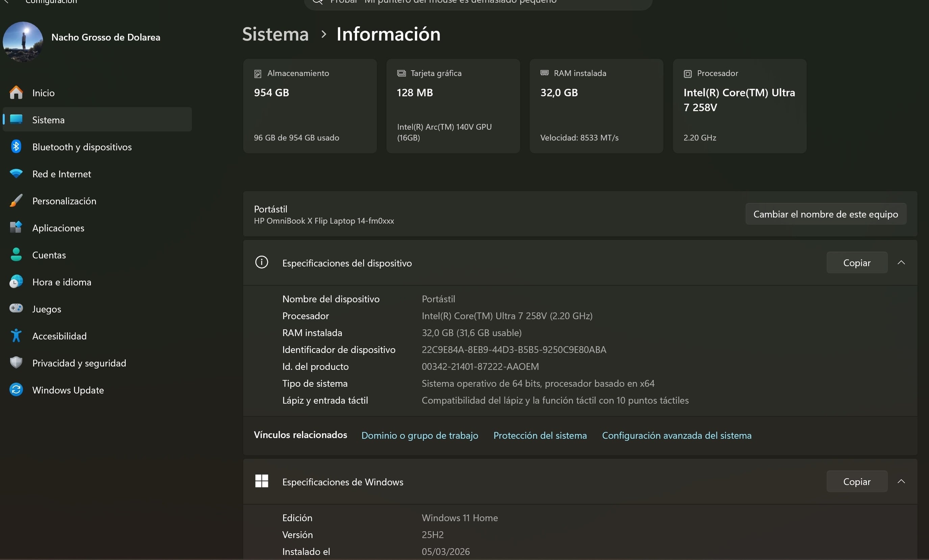This screenshot has height=560, width=929.
Task: Click the 96 GB de 954 GB usado text
Action: point(296,137)
